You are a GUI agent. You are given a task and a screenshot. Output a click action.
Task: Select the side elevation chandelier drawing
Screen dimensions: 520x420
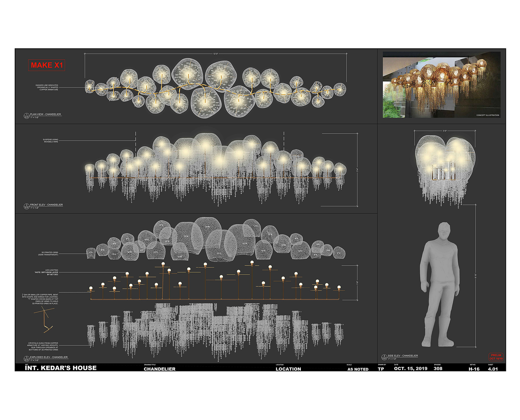pos(445,168)
